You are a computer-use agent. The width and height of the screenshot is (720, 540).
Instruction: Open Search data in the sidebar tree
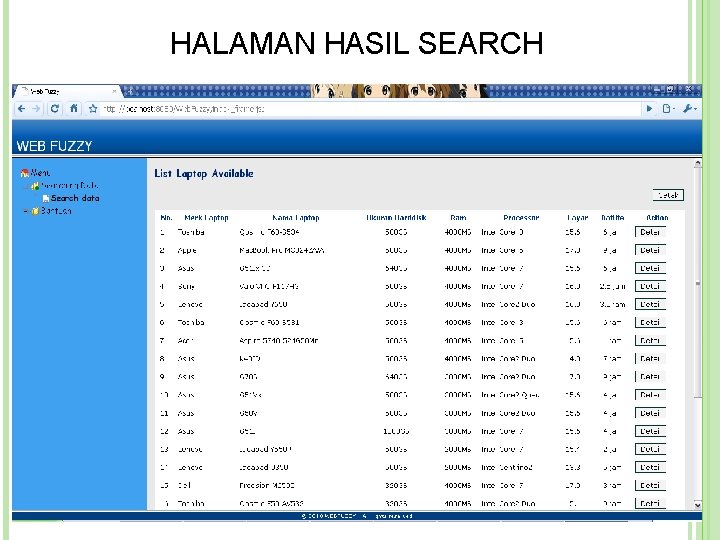tap(75, 198)
